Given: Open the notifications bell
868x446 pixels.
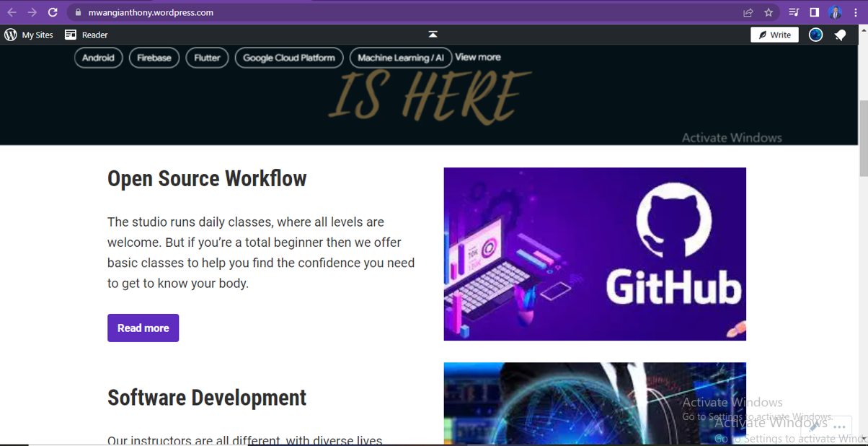Looking at the screenshot, I should pos(841,35).
